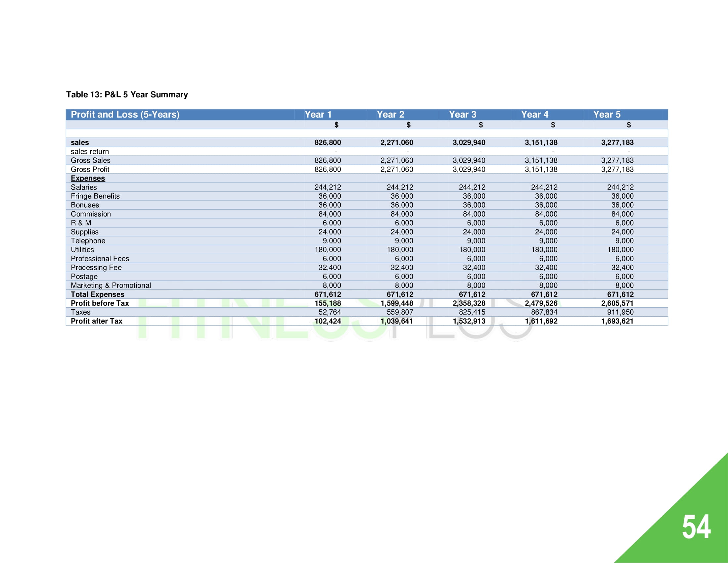Select the Profit and Loss (5-Years) header

click(x=125, y=114)
